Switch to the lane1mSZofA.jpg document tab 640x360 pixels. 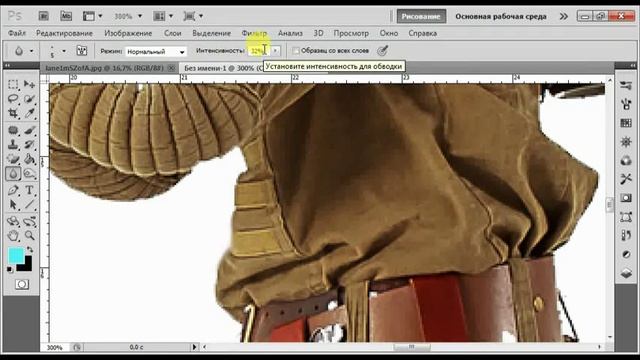pyautogui.click(x=104, y=68)
